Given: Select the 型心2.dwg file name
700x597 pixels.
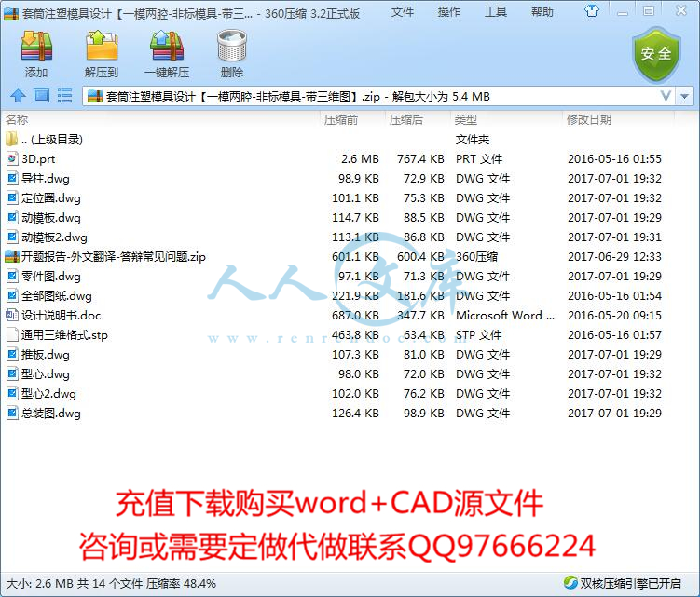Looking at the screenshot, I should point(48,394).
